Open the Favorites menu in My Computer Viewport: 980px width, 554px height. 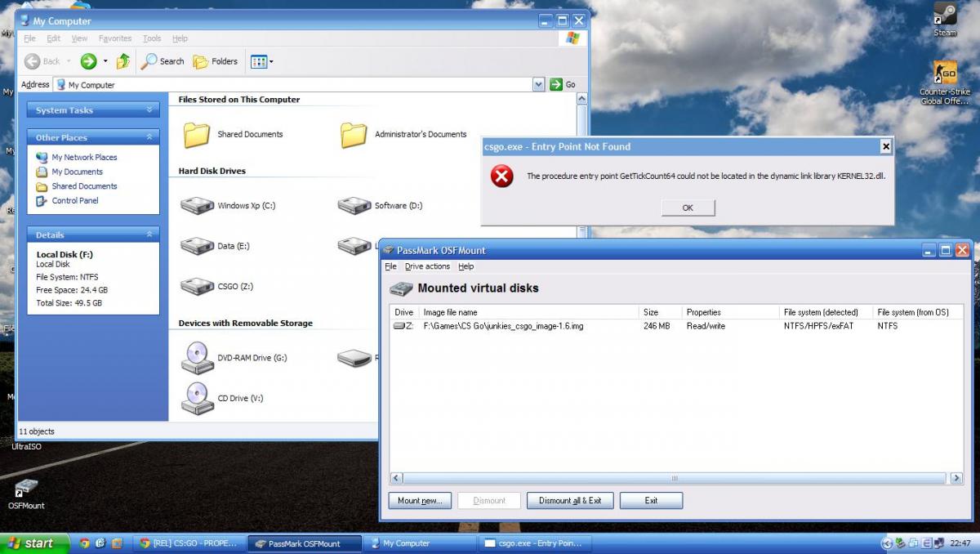point(115,38)
